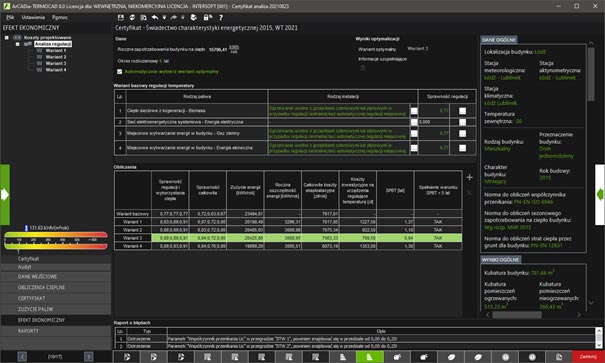Open the Ustawienia menu
605x363 pixels.
(33, 17)
